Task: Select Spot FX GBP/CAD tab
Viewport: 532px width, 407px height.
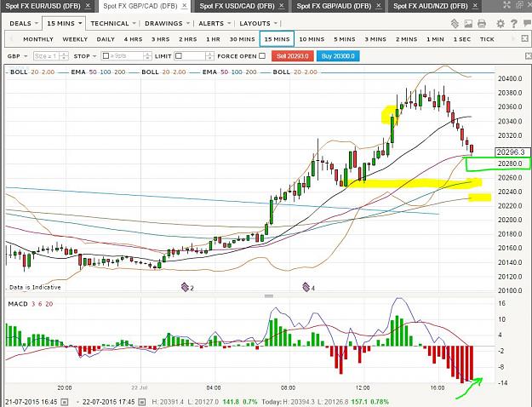Action: click(x=140, y=6)
